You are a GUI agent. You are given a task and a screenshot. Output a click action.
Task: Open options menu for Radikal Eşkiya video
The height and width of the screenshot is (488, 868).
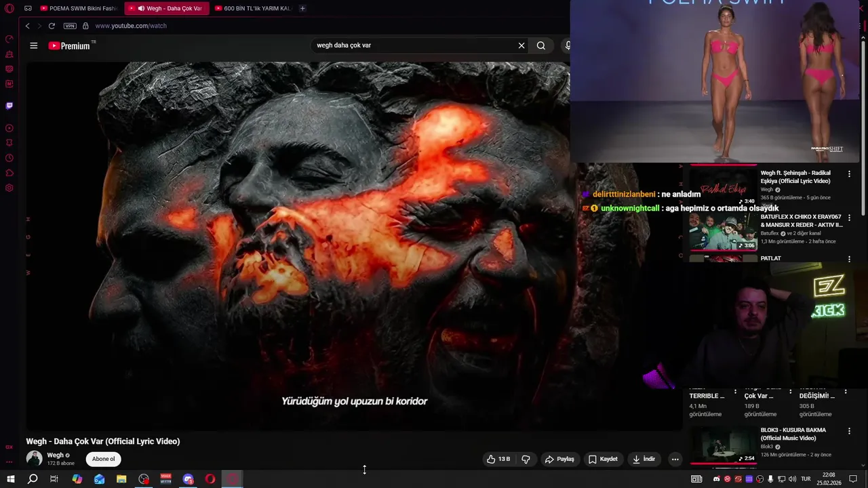849,174
